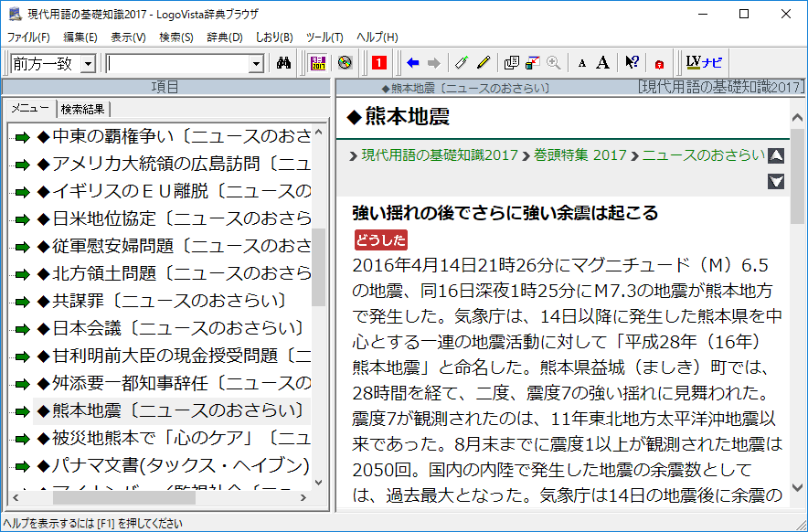Open the 前方一致 search mode dropdown

(x=88, y=64)
